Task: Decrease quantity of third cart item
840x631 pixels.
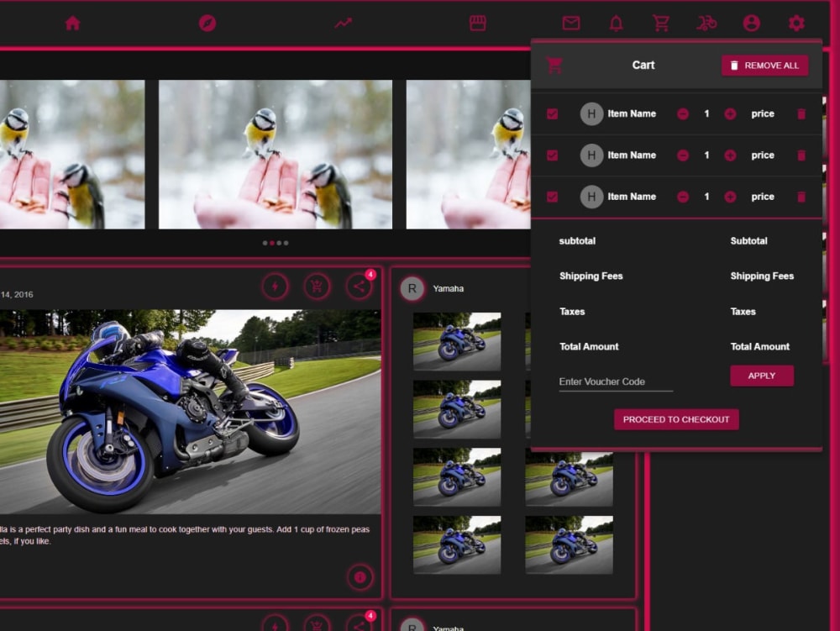Action: point(682,197)
